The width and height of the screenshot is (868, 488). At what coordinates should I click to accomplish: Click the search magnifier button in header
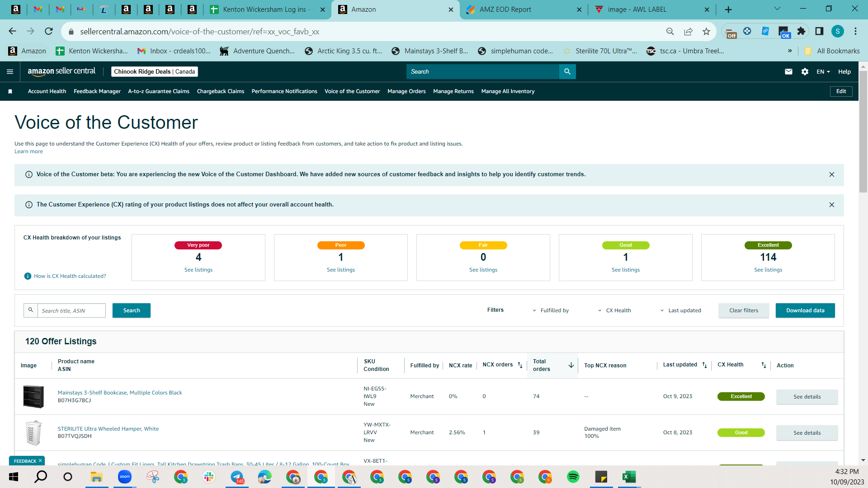[x=567, y=71]
